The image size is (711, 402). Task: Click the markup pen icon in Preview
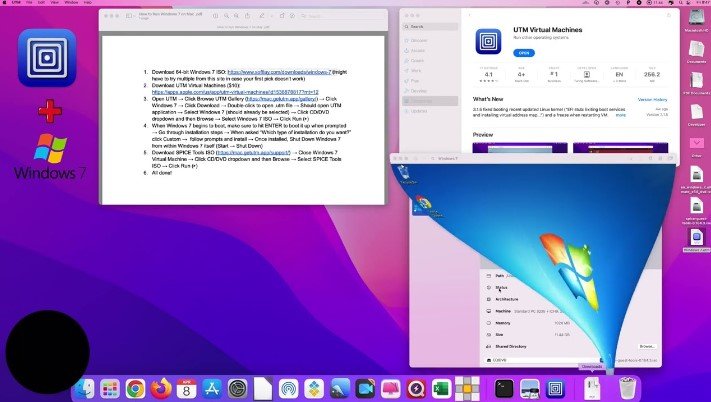click(262, 16)
